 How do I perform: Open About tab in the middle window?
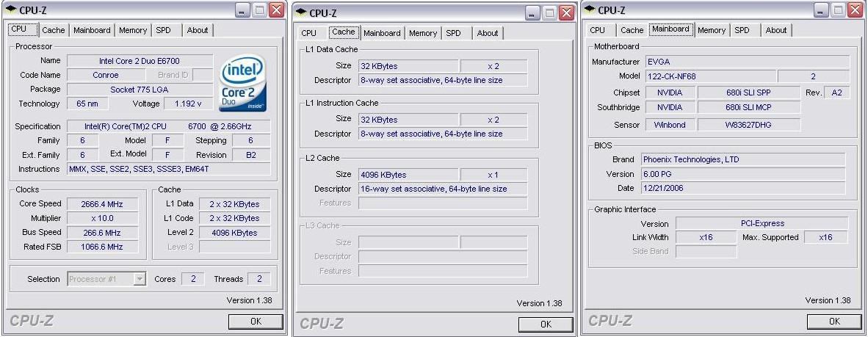pyautogui.click(x=488, y=33)
